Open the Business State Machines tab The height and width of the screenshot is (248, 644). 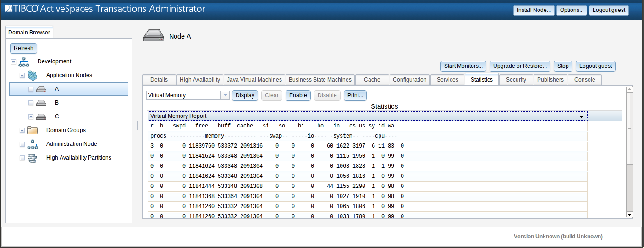tap(320, 80)
